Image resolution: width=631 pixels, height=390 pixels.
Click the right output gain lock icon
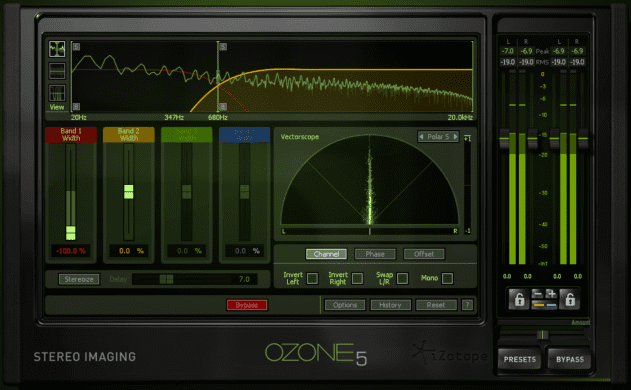(570, 299)
